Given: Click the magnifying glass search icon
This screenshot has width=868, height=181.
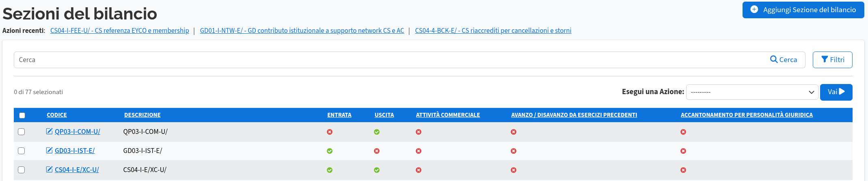Looking at the screenshot, I should tap(773, 59).
